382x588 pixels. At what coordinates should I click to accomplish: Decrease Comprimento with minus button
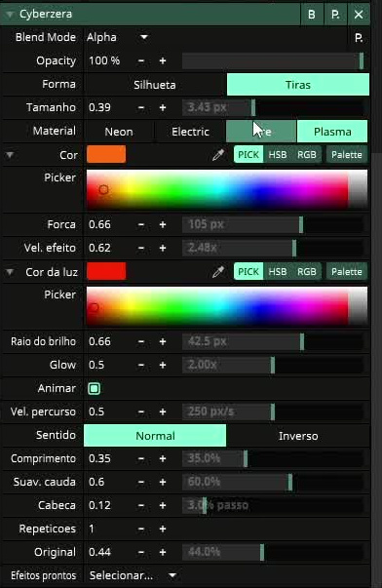[x=141, y=458]
